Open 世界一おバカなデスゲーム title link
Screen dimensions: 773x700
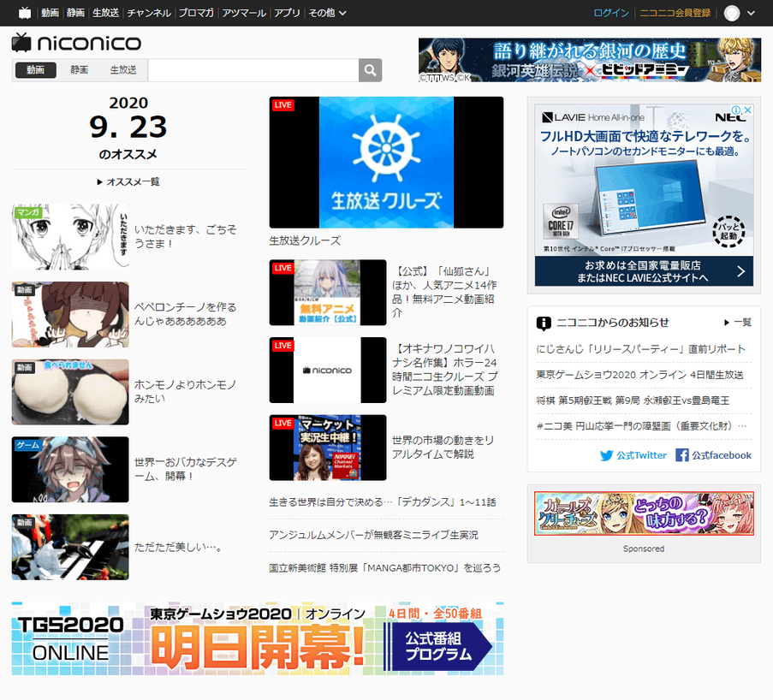[x=186, y=469]
